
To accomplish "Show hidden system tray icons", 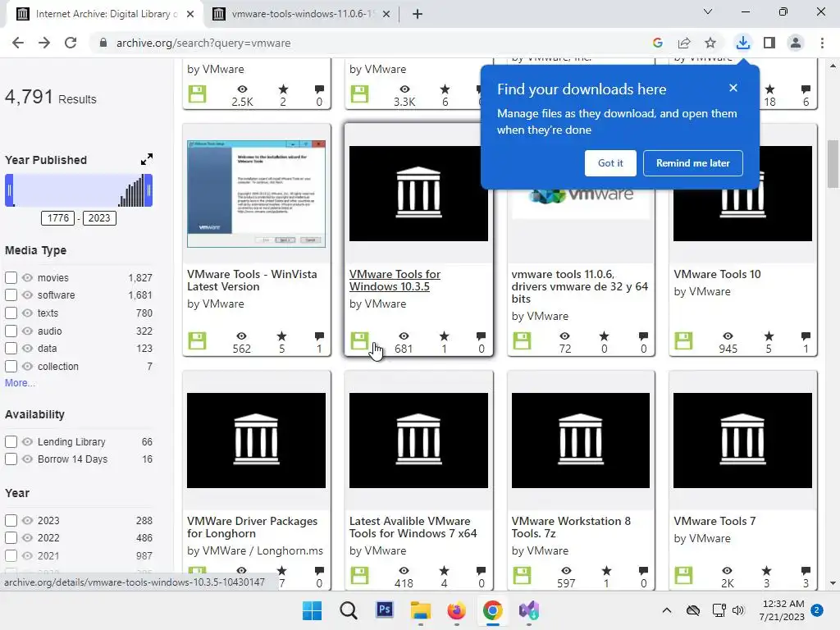I will coord(666,610).
